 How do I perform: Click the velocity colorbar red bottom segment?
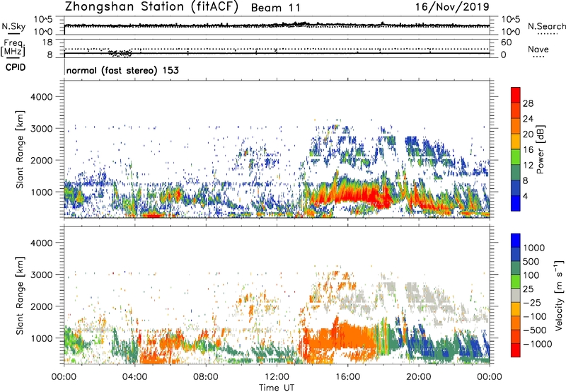pyautogui.click(x=516, y=350)
